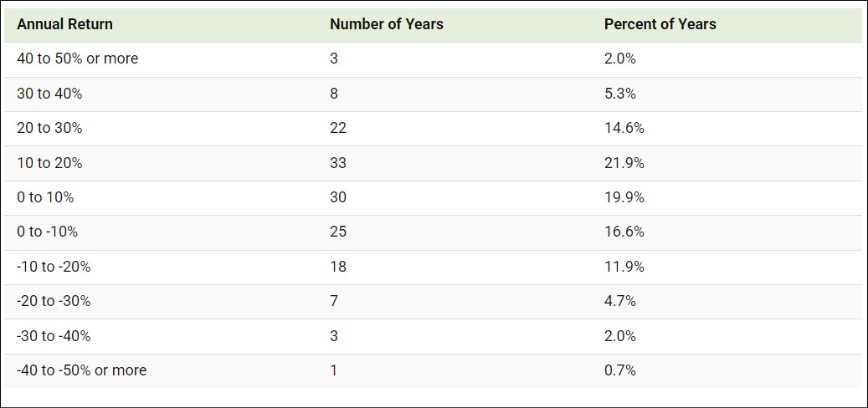Select the "-20 to -30%" row label
Viewport: 868px width, 408px height.
(x=54, y=301)
